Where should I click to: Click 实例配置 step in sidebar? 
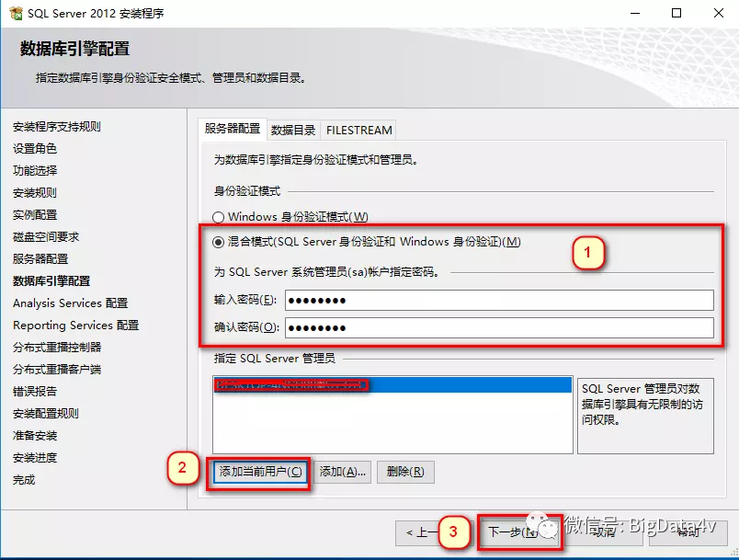[34, 215]
